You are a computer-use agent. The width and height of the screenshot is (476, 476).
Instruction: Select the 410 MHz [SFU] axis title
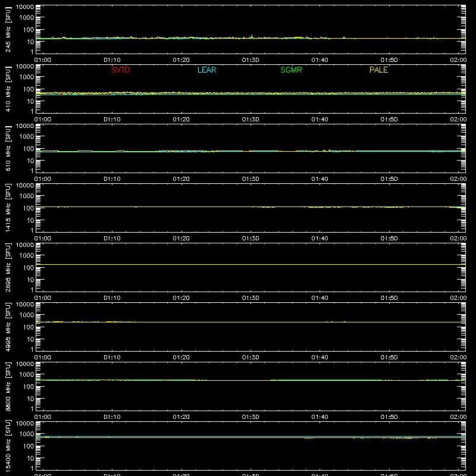(x=8, y=89)
